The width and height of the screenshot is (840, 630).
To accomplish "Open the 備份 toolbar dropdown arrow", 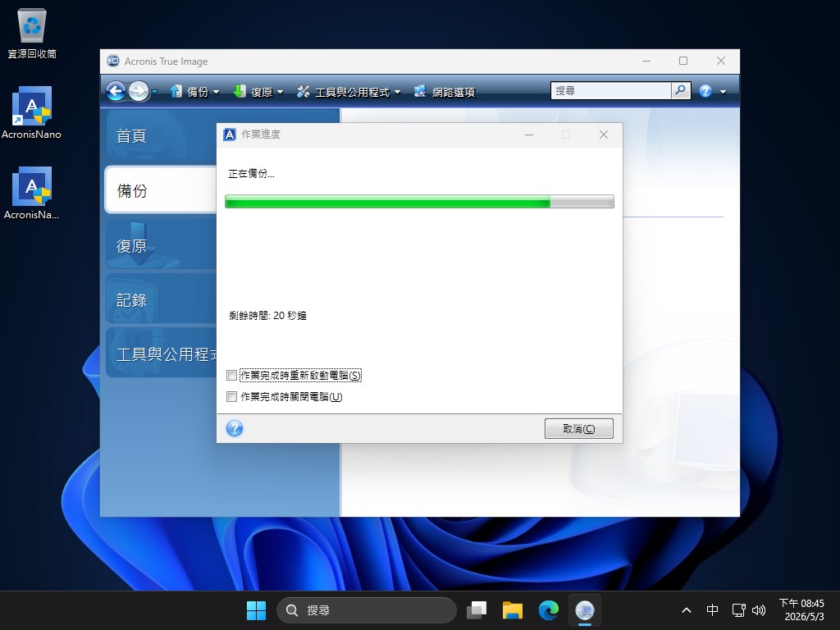I will (217, 92).
